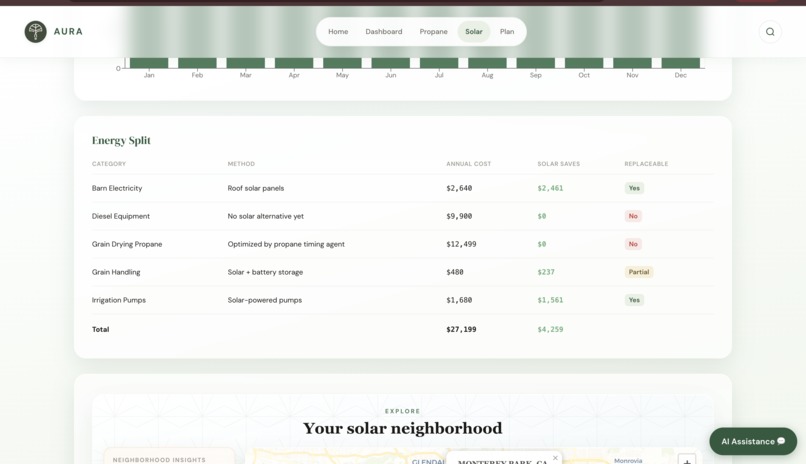806x464 pixels.
Task: Open the AI Assistance chat button
Action: tap(753, 441)
